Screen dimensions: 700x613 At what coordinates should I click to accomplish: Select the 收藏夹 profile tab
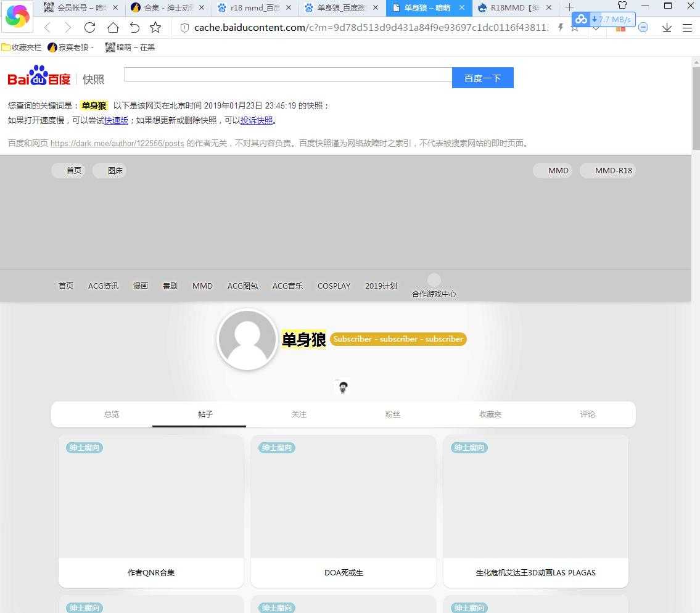tap(490, 414)
